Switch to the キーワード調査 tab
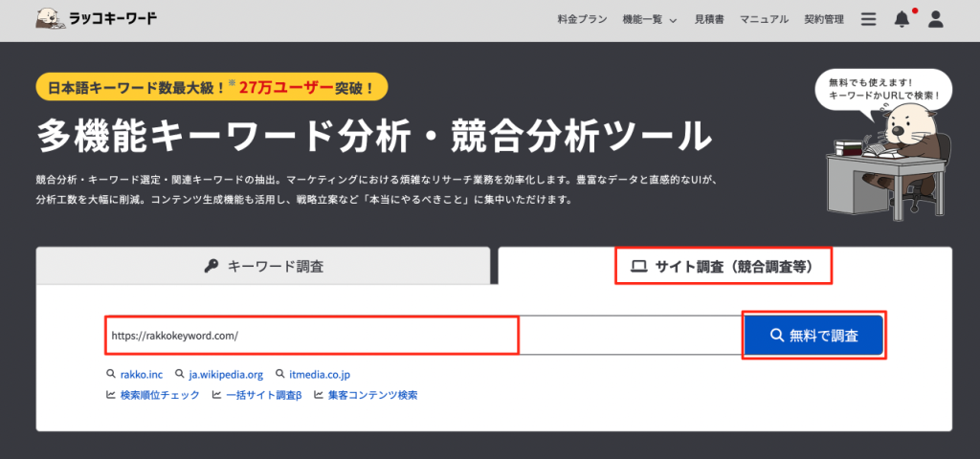Image resolution: width=980 pixels, height=459 pixels. point(264,266)
